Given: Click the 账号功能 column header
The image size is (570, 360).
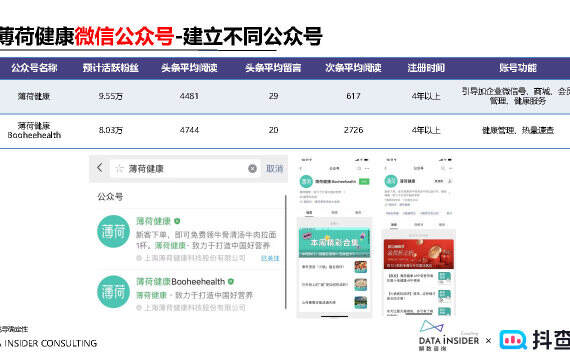Looking at the screenshot, I should (x=518, y=68).
